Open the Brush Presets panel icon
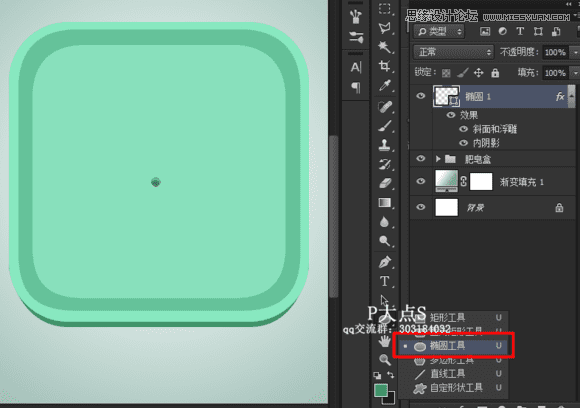Viewport: 580px width, 408px height. (x=356, y=16)
